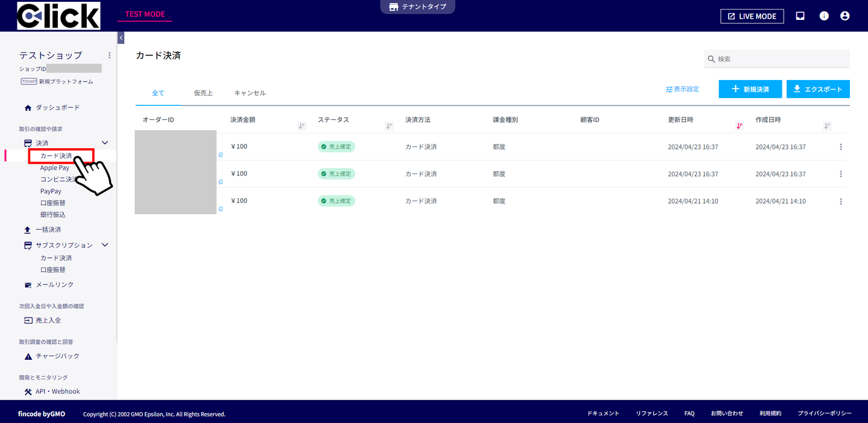Click the オーダーID column header
Screen dimensions: 868x423
click(x=159, y=120)
